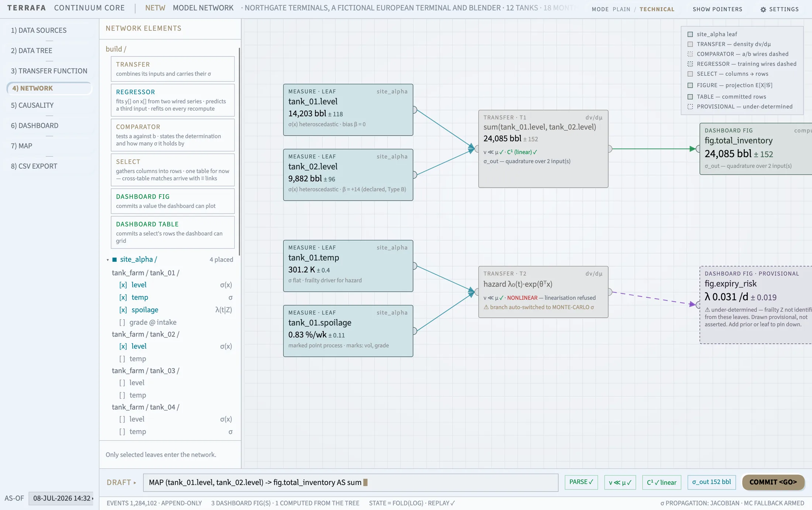Screen dimensions: 812x510
Task: Click output port of Transfer T2 node
Action: (610, 292)
